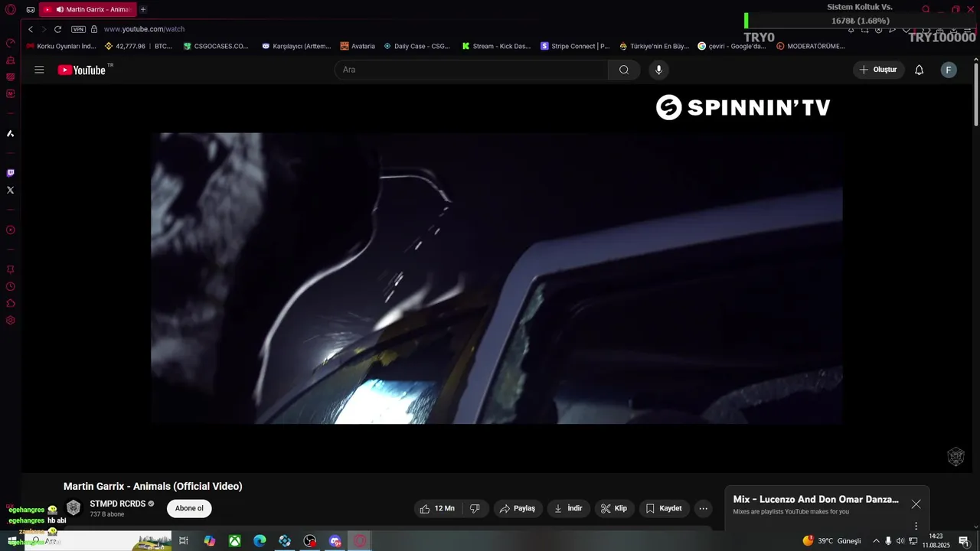980x551 pixels.
Task: Open account menu avatar F
Action: [949, 70]
